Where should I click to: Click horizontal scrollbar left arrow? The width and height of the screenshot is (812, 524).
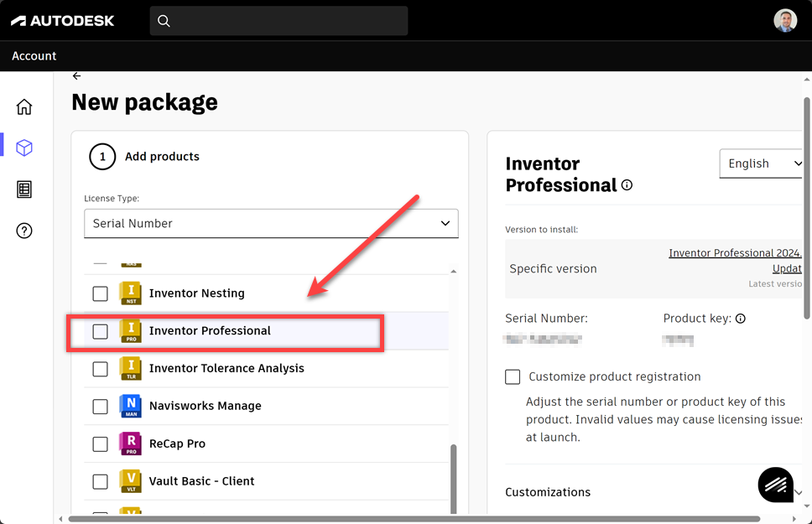tap(60, 519)
